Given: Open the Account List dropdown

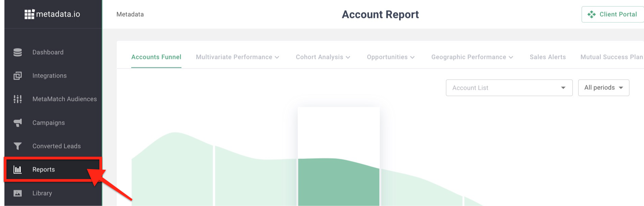Looking at the screenshot, I should [509, 88].
